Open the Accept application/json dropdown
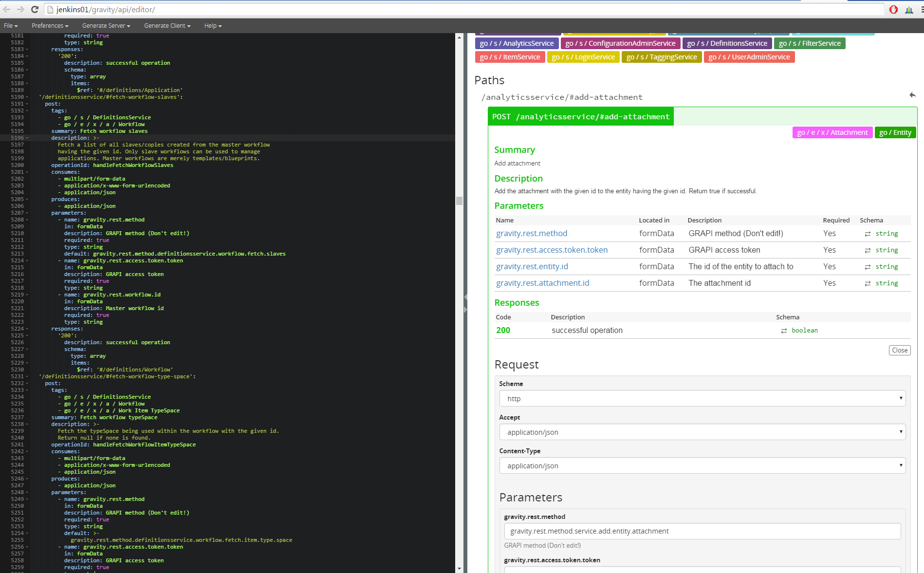 point(702,432)
